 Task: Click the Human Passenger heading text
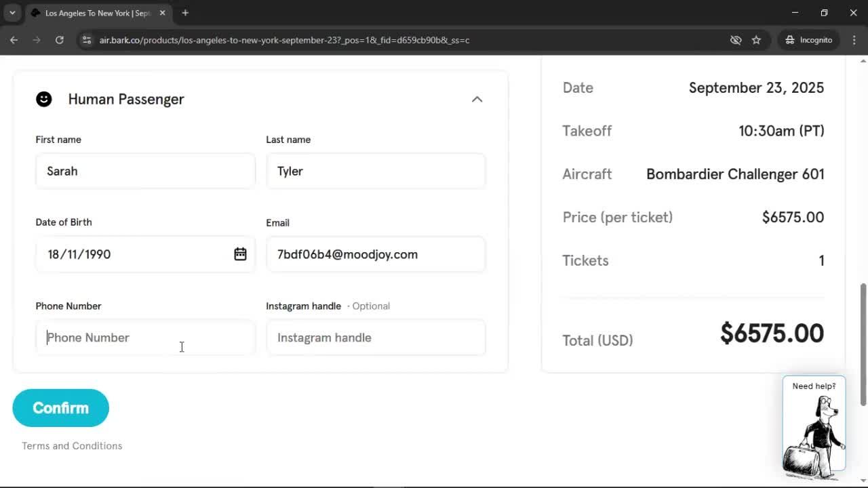point(126,99)
